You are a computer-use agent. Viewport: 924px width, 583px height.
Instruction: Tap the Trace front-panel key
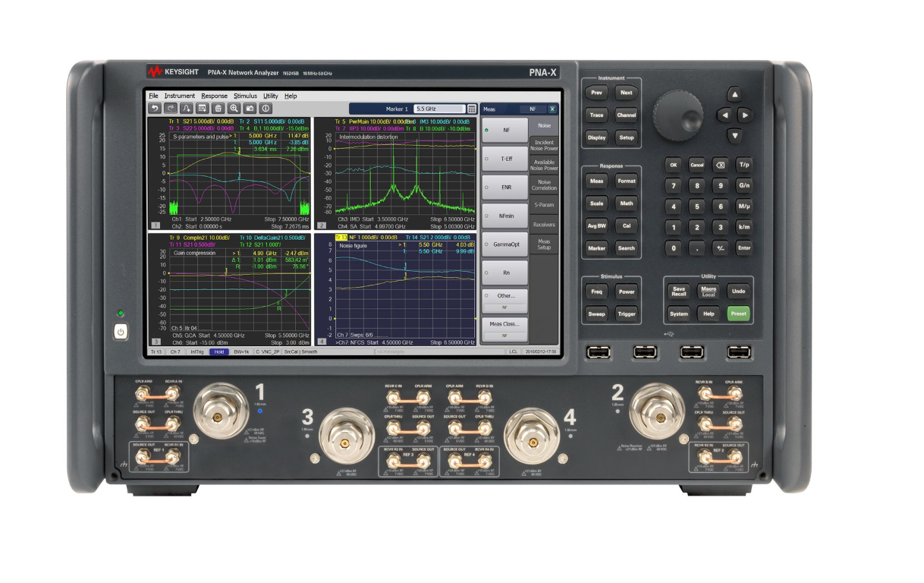[x=596, y=115]
